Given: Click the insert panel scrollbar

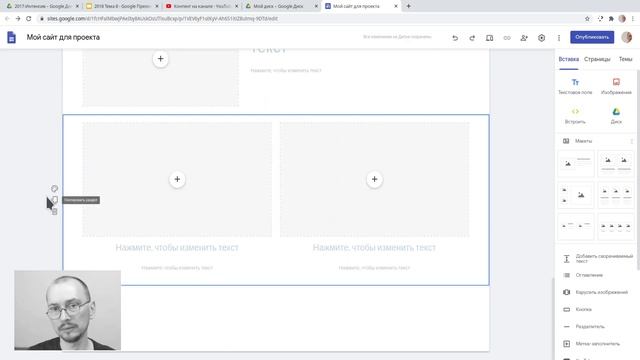Looking at the screenshot, I should coord(638,169).
